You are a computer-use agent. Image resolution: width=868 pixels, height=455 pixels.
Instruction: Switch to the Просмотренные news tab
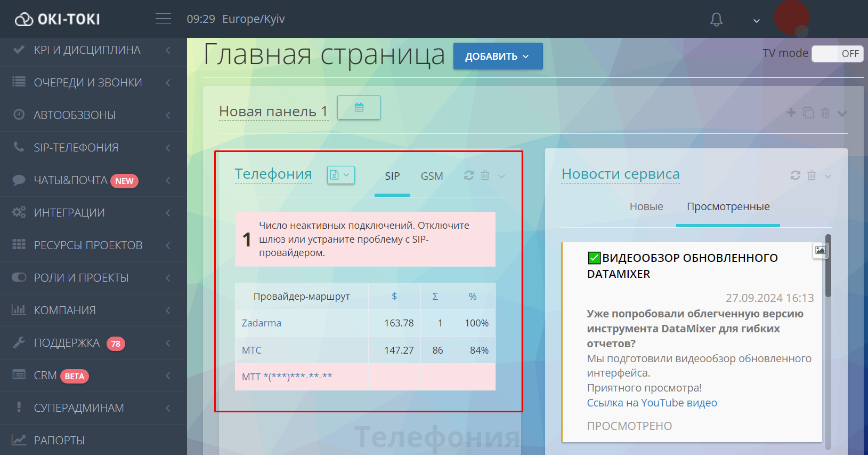(x=728, y=207)
